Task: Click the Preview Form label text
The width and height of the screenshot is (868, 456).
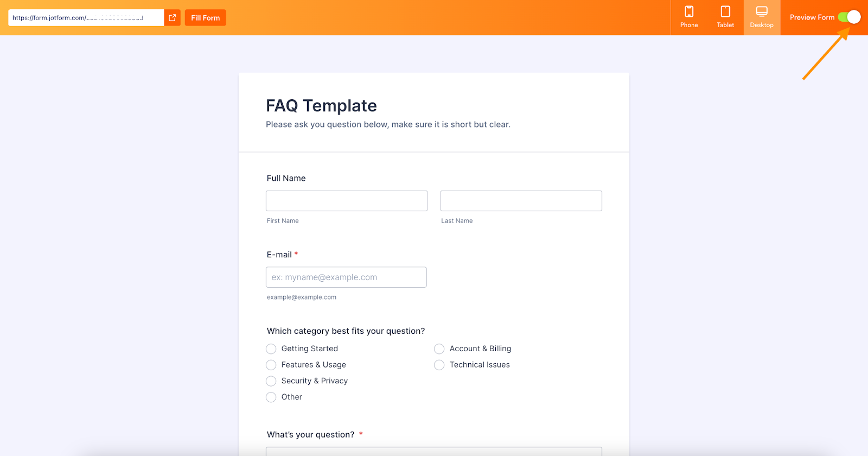Action: click(812, 17)
